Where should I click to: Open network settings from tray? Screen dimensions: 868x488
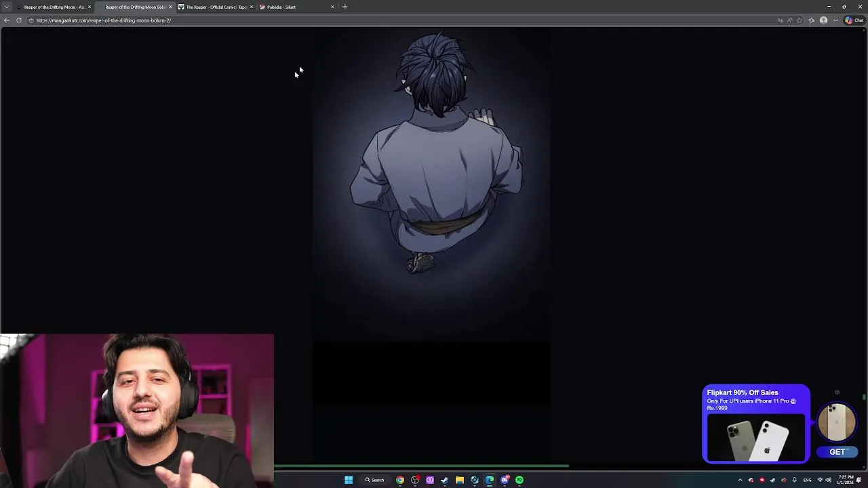click(820, 480)
